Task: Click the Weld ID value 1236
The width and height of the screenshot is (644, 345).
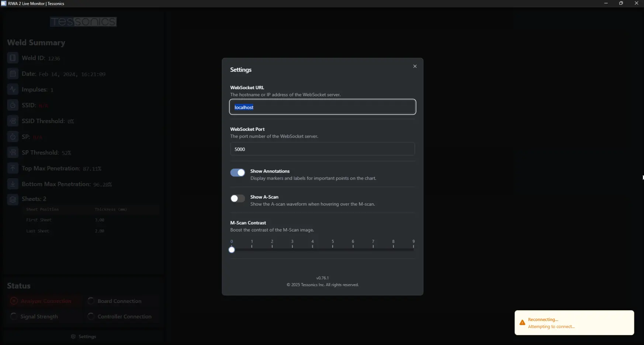Action: [54, 58]
